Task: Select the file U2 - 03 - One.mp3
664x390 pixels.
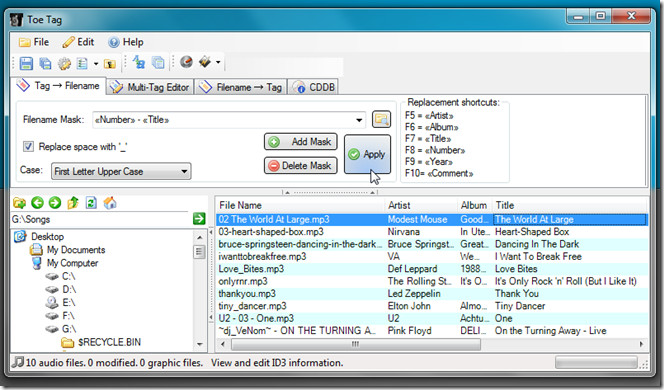Action: (256, 318)
